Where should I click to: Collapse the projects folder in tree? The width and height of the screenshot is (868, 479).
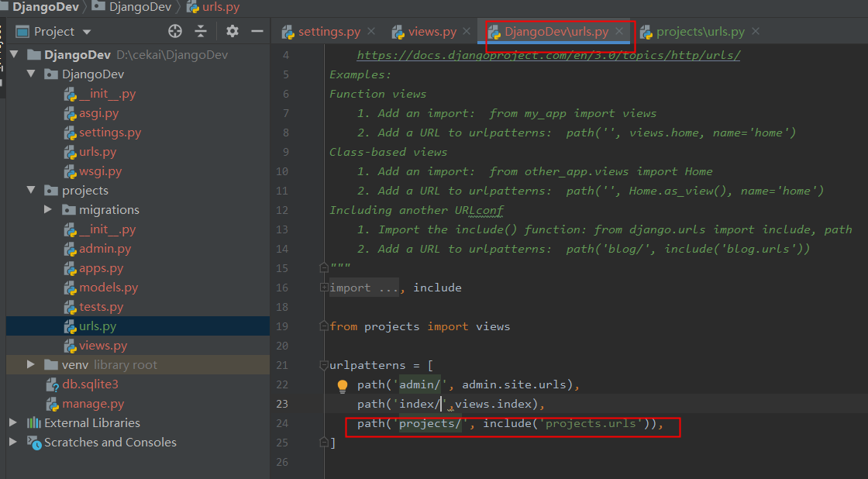(x=31, y=190)
